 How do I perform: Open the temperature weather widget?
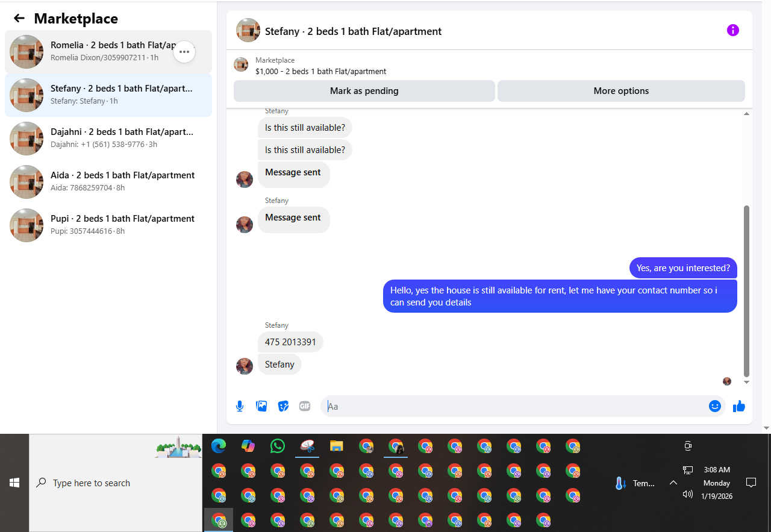pyautogui.click(x=635, y=483)
